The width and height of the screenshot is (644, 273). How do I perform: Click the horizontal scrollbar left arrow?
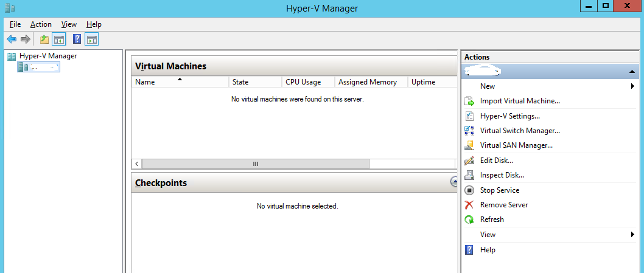pos(136,164)
